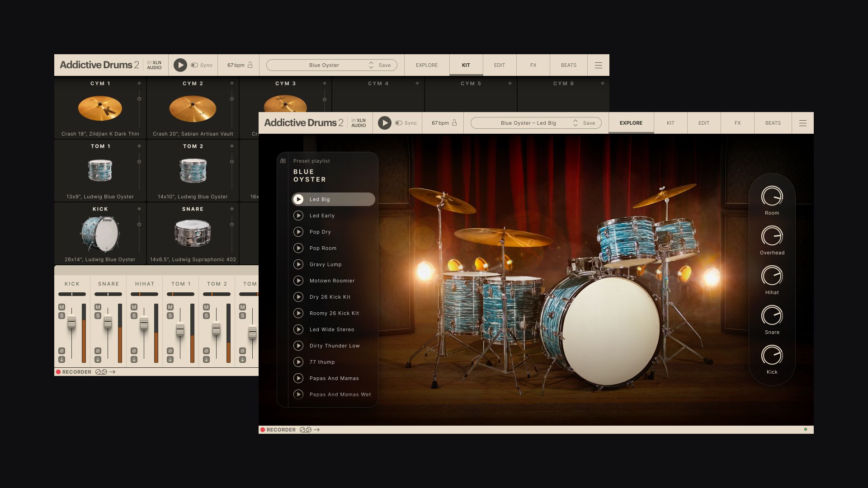Open the Blue Oyster preset selector arrows in back window
The width and height of the screenshot is (868, 488).
371,65
